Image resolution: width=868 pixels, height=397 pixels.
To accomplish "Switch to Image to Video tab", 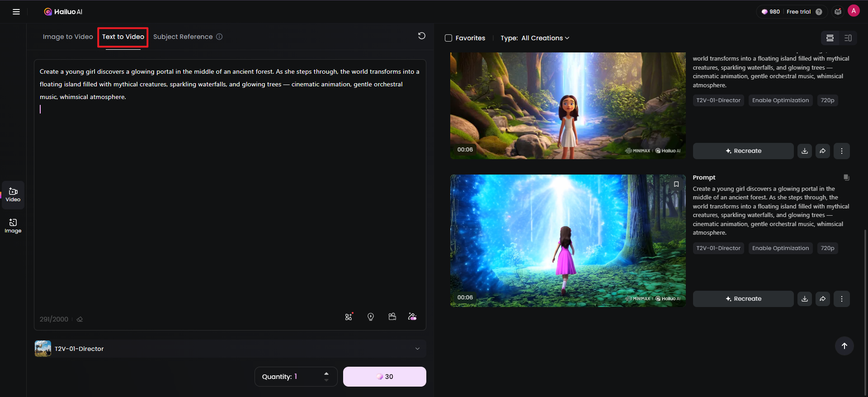I will pyautogui.click(x=68, y=37).
